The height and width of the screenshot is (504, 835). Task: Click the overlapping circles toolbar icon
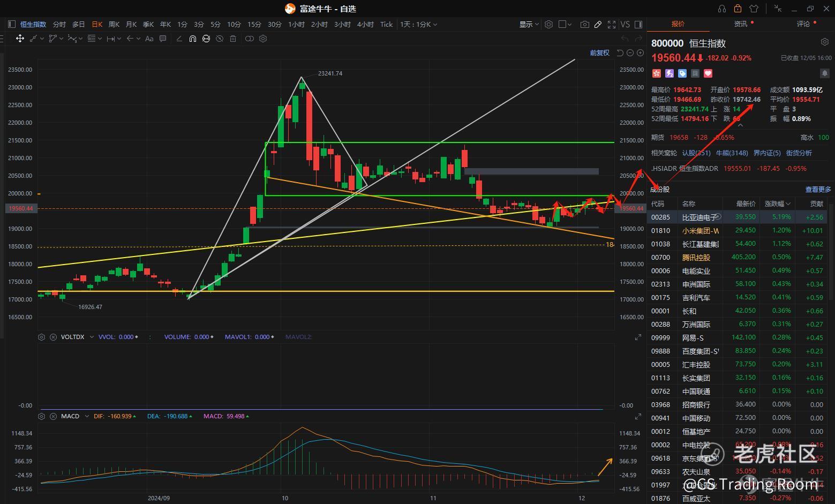coord(249,39)
